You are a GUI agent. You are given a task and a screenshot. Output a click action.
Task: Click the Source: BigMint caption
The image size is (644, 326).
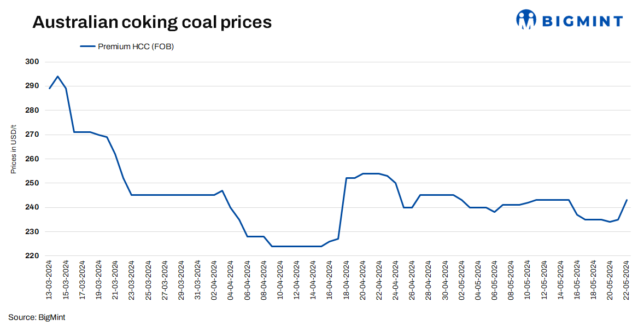[x=37, y=317]
